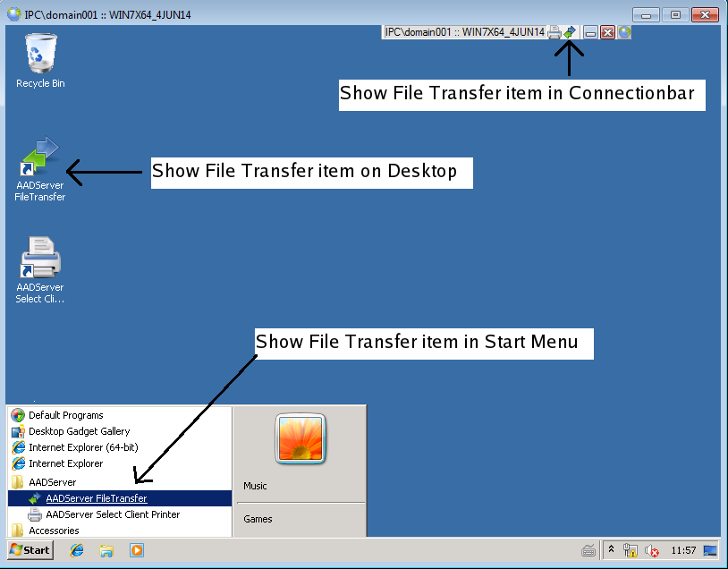Launch Internet Explorer from taskbar

click(x=77, y=550)
